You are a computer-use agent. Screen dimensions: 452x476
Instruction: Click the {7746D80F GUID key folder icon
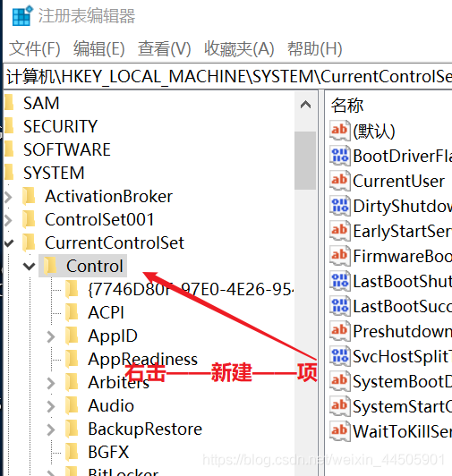pyautogui.click(x=72, y=290)
